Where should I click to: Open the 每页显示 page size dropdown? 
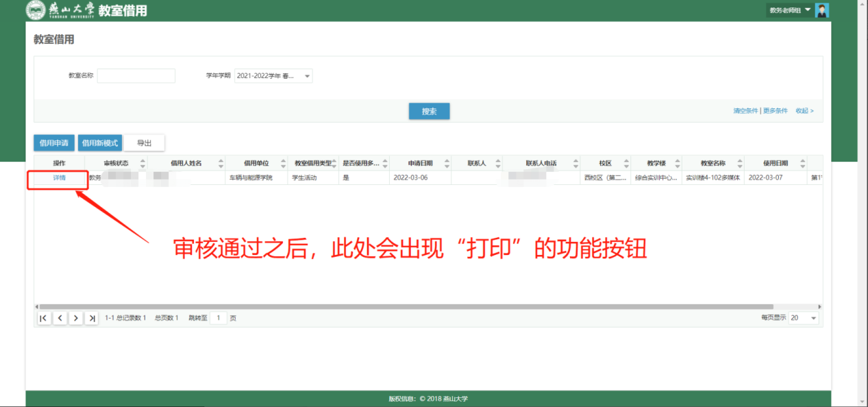(x=804, y=318)
